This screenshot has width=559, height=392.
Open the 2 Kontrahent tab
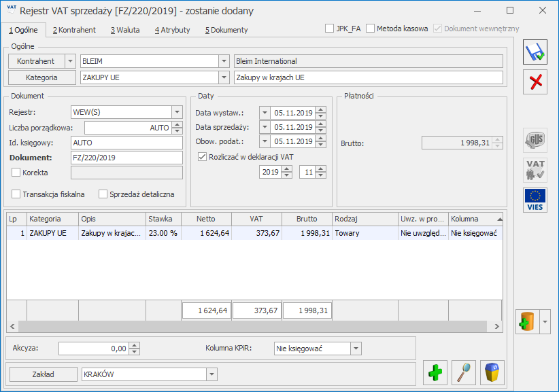pos(74,30)
